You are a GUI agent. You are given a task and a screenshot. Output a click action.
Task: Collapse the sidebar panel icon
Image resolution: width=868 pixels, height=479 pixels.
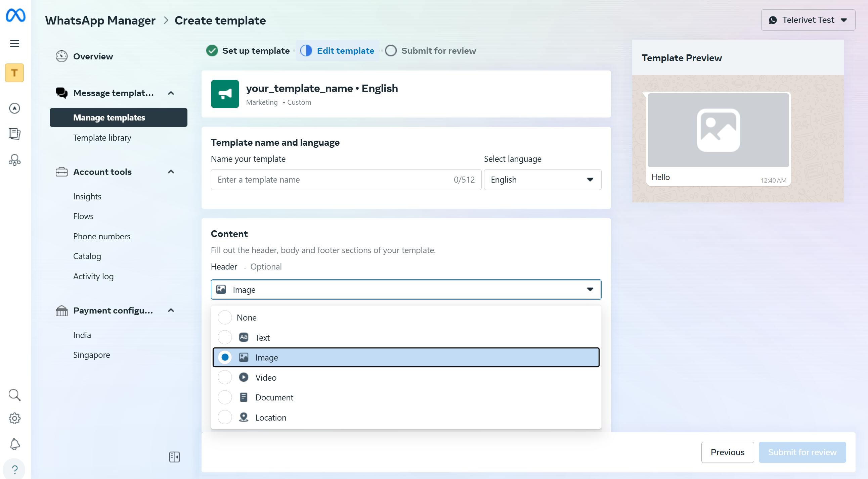click(x=174, y=457)
